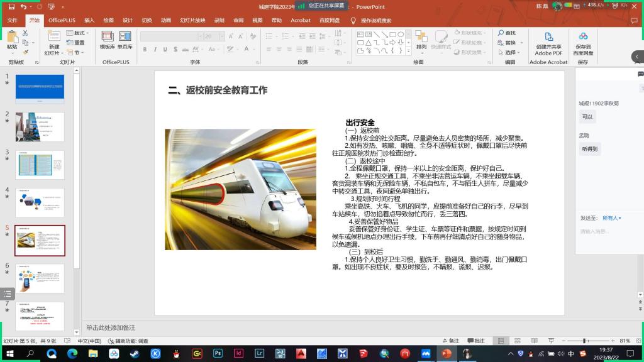This screenshot has width=644, height=362.
Task: Toggle the Notes (备注) pane in status bar
Action: 450,341
